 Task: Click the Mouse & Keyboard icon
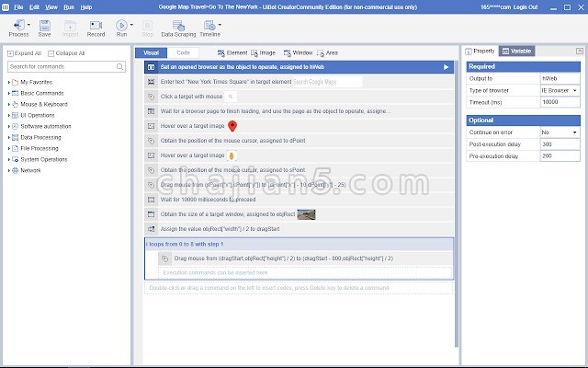click(x=15, y=104)
